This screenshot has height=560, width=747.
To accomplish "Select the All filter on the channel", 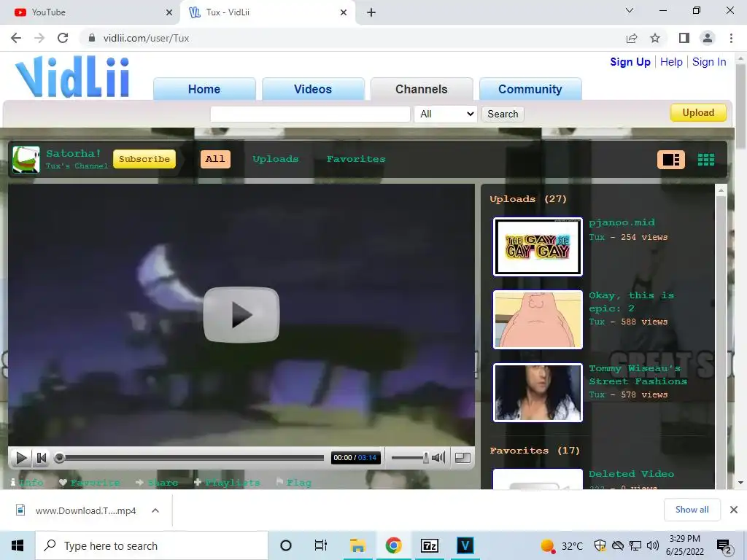I will pos(215,159).
